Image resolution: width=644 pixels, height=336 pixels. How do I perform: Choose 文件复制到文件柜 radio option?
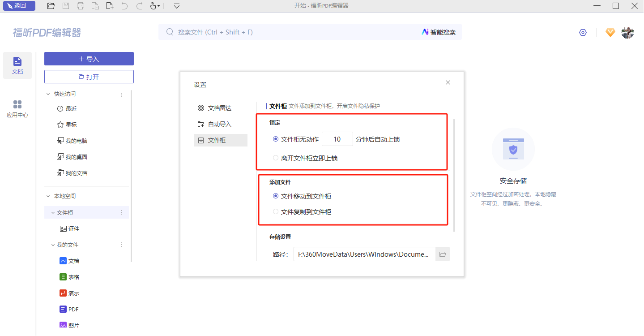(276, 212)
